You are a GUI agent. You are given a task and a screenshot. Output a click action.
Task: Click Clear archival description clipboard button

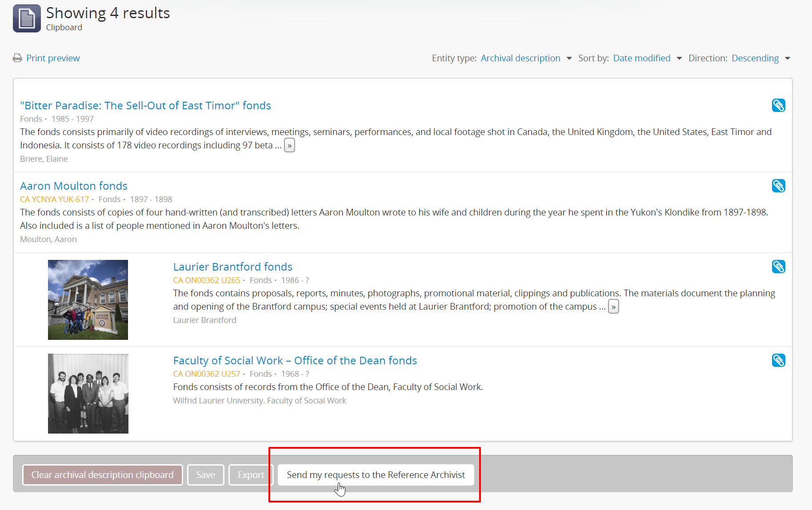102,475
